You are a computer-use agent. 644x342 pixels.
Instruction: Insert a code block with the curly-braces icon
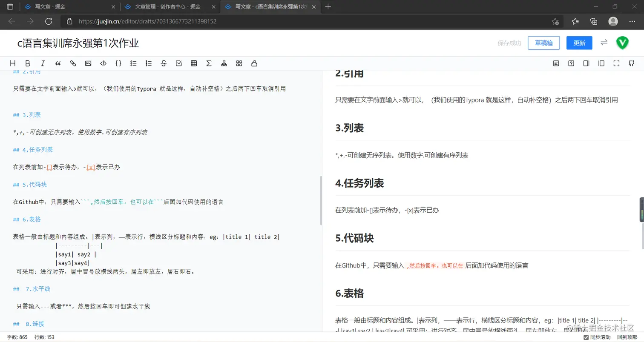pos(118,63)
